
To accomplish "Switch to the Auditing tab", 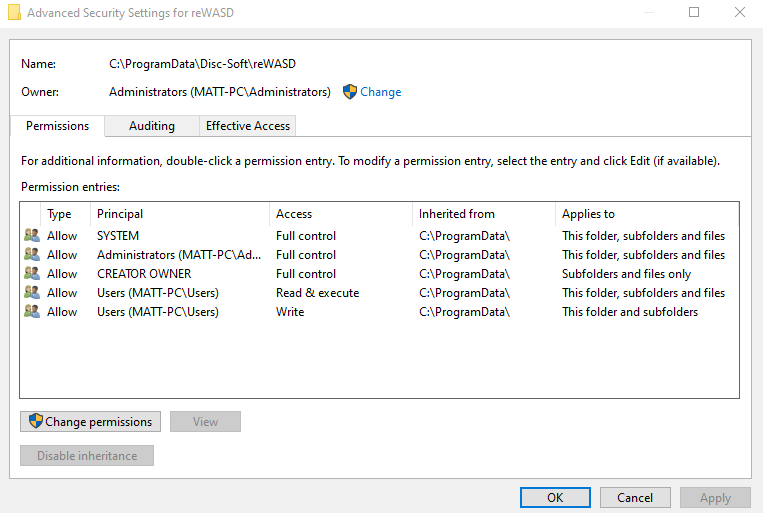I will coord(152,126).
